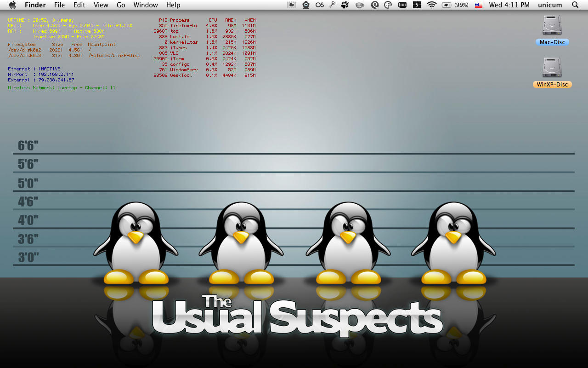Image resolution: width=588 pixels, height=368 pixels.
Task: Click the black creature status icon
Action: click(306, 5)
